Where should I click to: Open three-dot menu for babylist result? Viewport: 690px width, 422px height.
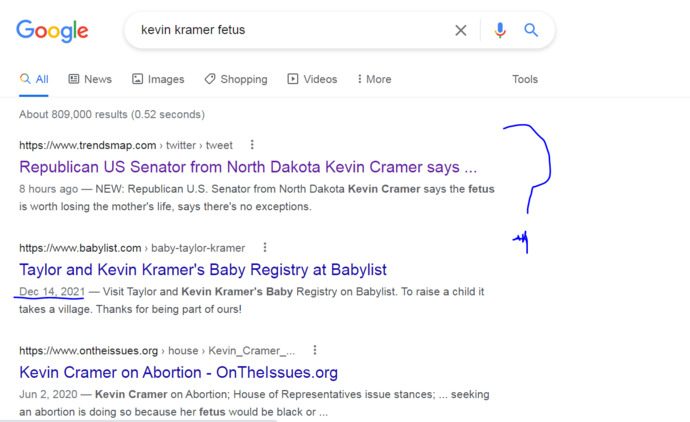coord(265,247)
